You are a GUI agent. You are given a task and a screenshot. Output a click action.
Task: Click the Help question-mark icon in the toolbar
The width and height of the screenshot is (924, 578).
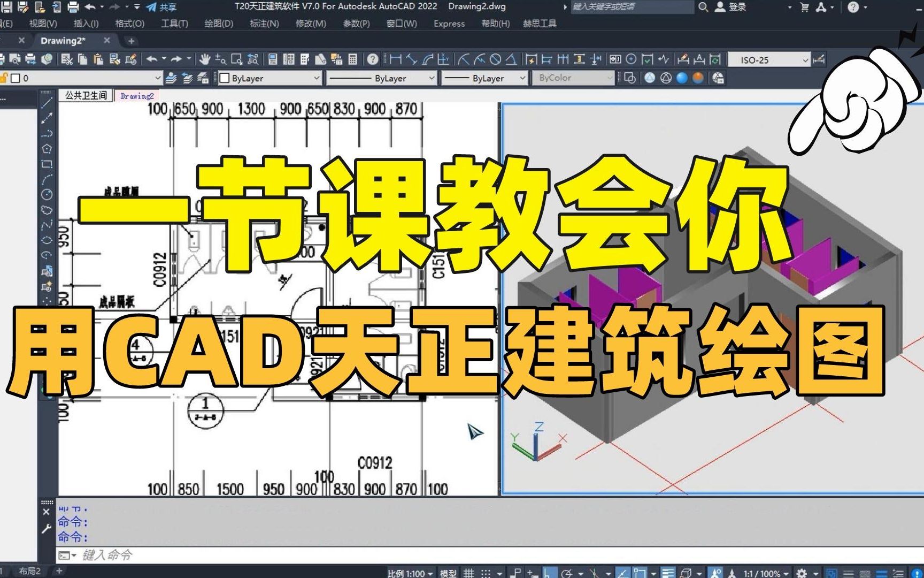[x=372, y=60]
